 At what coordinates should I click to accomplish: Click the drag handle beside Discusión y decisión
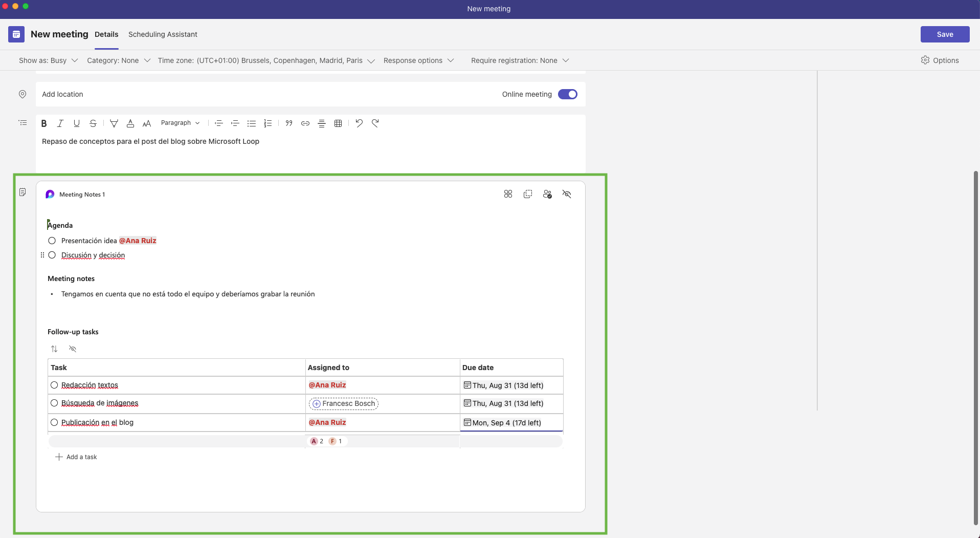42,255
